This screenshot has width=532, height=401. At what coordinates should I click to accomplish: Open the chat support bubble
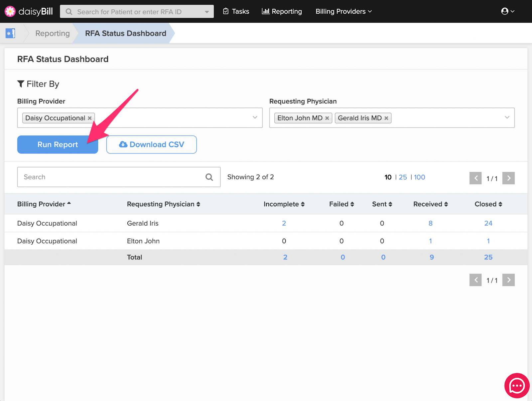[x=517, y=386]
